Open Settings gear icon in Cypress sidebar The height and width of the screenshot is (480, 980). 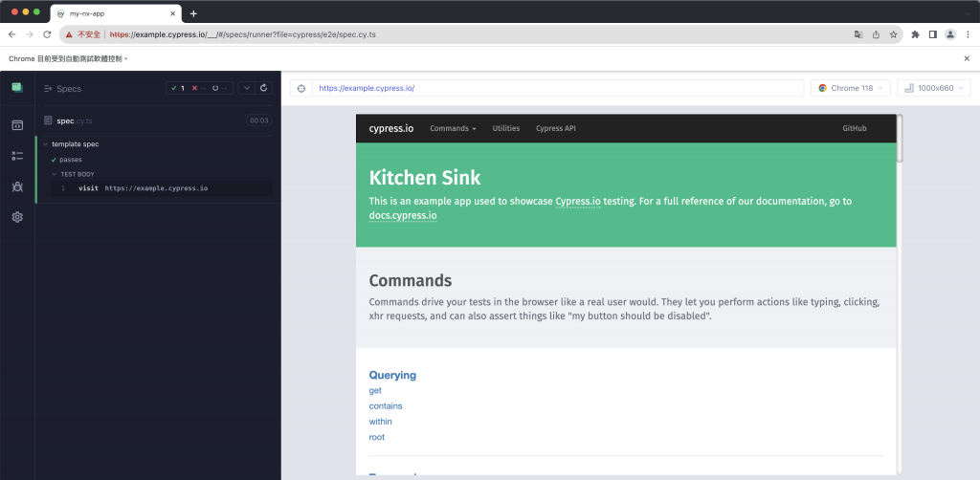[x=17, y=217]
